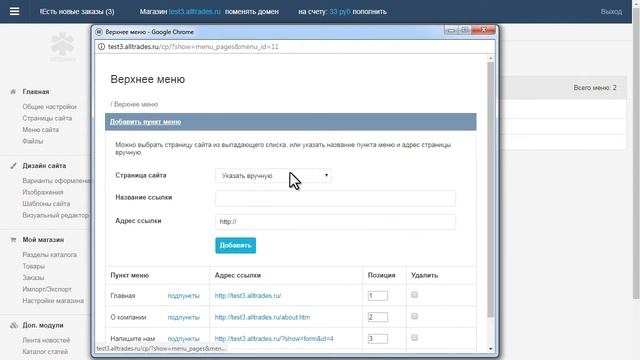Click the popup address bar URL
640x360 pixels.
[x=193, y=47]
